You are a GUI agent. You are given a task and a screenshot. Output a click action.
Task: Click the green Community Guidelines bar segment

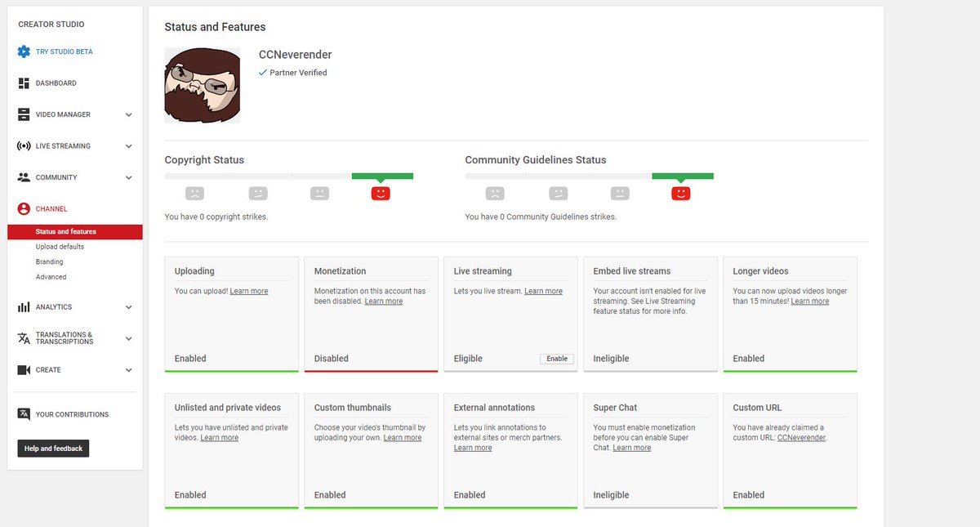coord(683,176)
